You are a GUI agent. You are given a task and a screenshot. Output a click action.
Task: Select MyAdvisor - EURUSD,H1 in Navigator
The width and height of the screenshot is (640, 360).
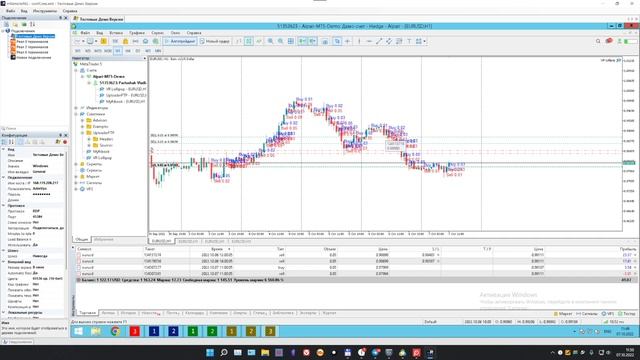(x=126, y=101)
